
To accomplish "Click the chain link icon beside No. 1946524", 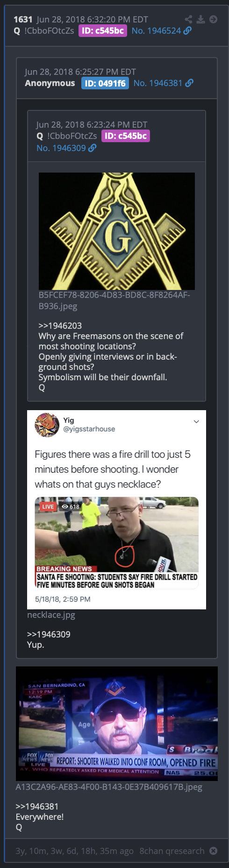I will click(187, 31).
